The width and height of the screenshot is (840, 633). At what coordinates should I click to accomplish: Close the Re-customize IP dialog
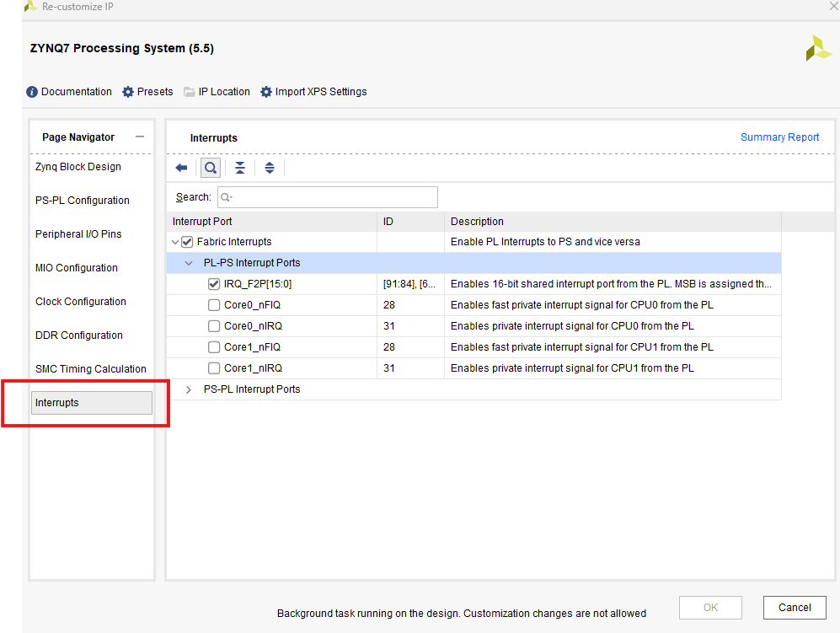click(x=833, y=7)
